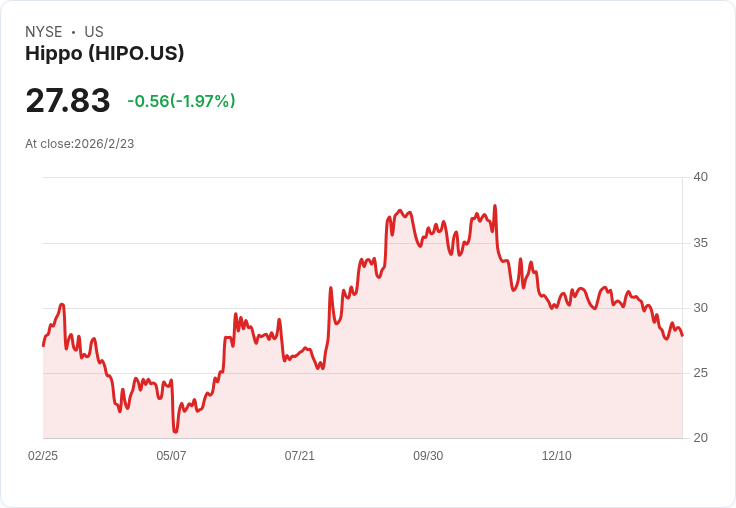Select the 05/07 date on the x-axis

click(171, 456)
